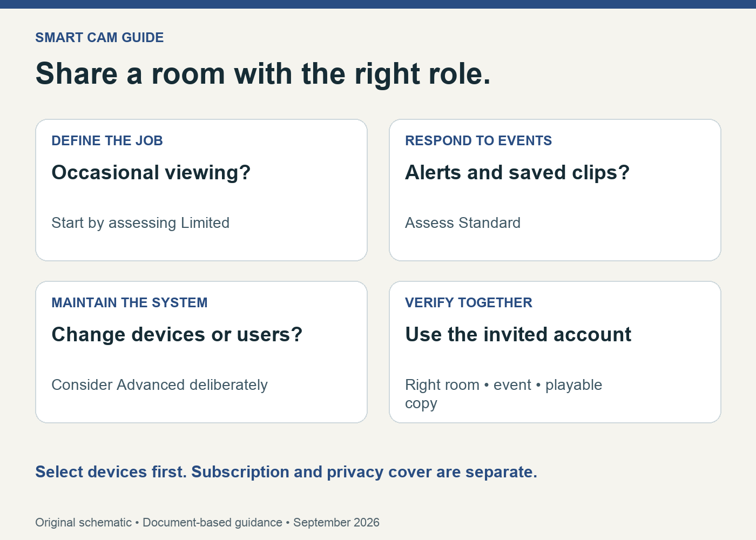Click the "RESPOND TO EVENTS" card label
The width and height of the screenshot is (756, 540).
point(478,140)
